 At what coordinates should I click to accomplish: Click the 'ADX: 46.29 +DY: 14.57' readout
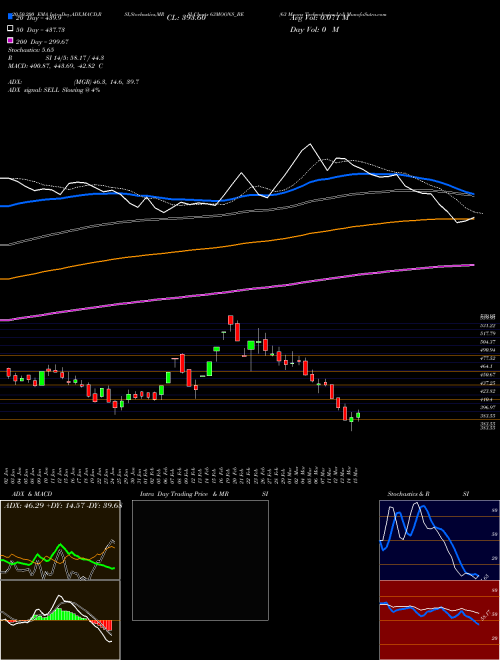coord(44,504)
